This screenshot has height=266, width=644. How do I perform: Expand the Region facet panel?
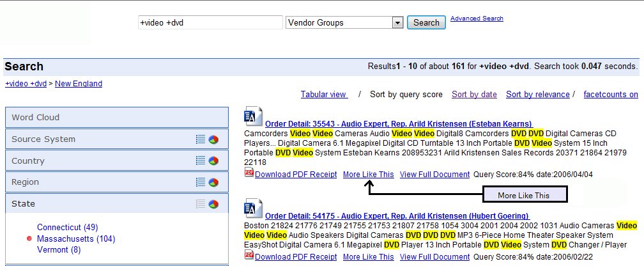pos(117,182)
